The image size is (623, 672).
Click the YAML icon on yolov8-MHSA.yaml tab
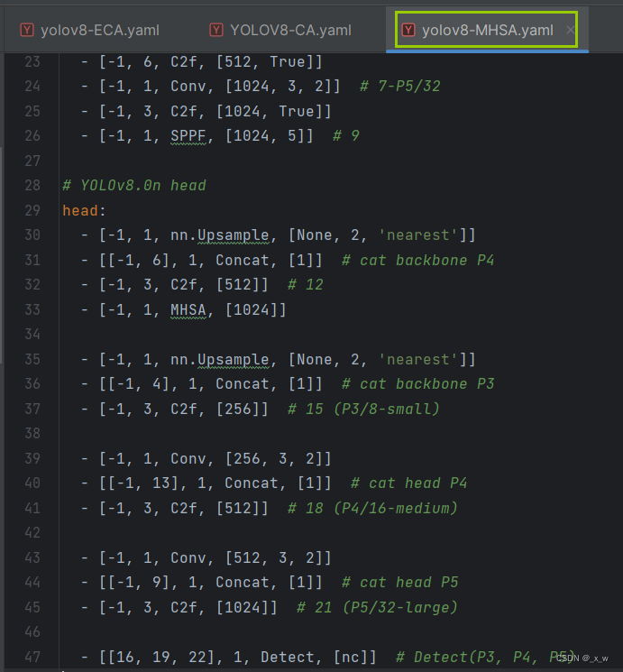pyautogui.click(x=408, y=30)
